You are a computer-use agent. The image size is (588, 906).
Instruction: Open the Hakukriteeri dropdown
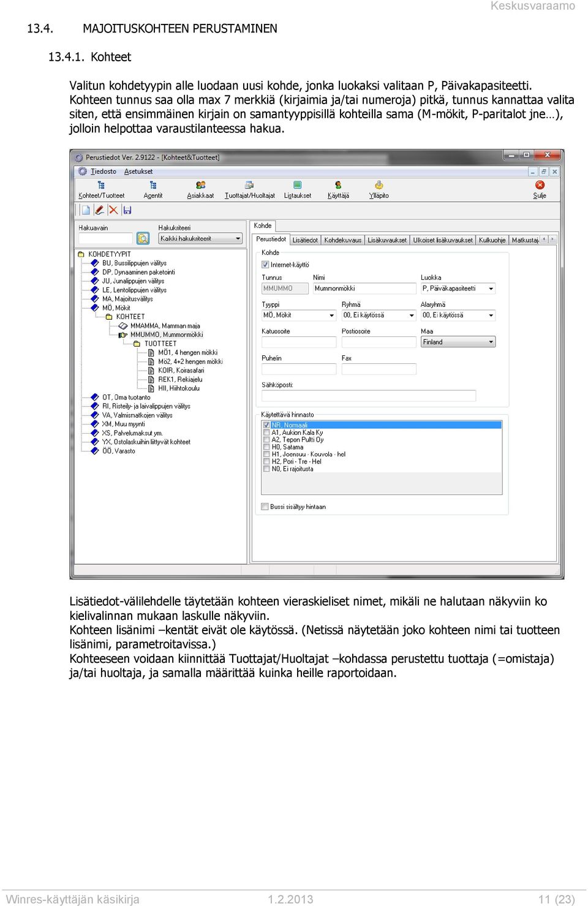pos(201,238)
